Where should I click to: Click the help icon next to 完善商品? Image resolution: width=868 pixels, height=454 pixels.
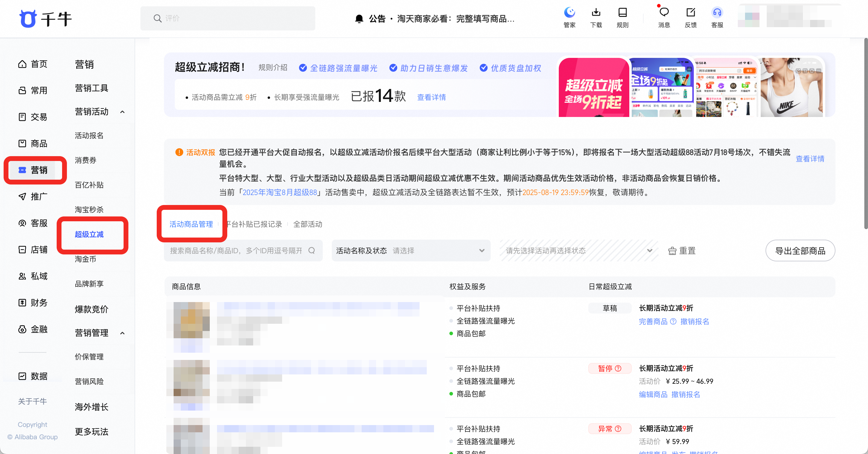pos(673,321)
